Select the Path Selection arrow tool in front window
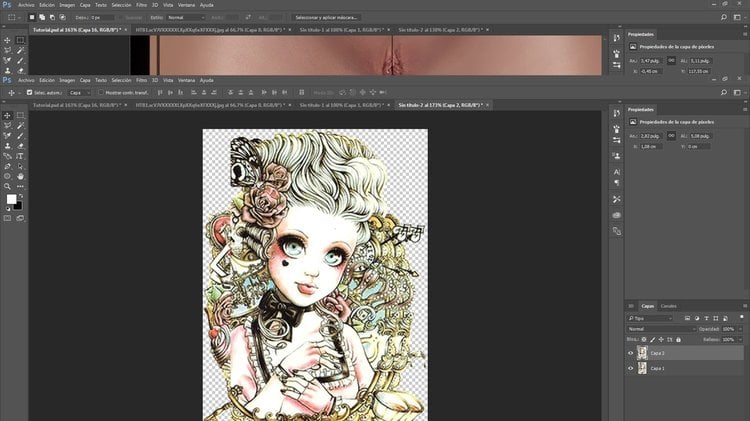The width and height of the screenshot is (750, 421). (20, 166)
